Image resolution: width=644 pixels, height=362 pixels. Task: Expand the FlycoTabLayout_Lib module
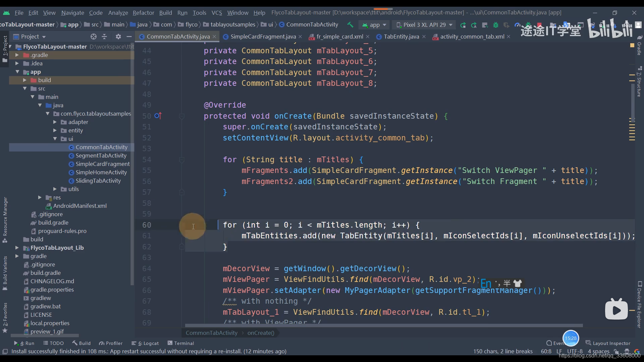point(17,248)
